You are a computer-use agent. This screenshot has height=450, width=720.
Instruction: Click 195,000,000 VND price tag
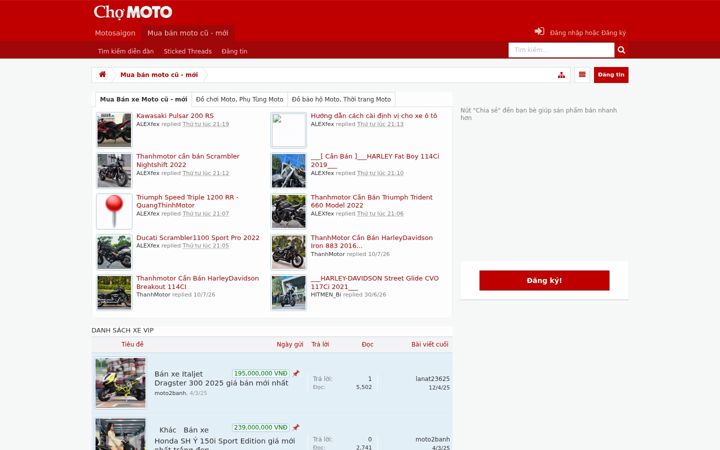[261, 373]
